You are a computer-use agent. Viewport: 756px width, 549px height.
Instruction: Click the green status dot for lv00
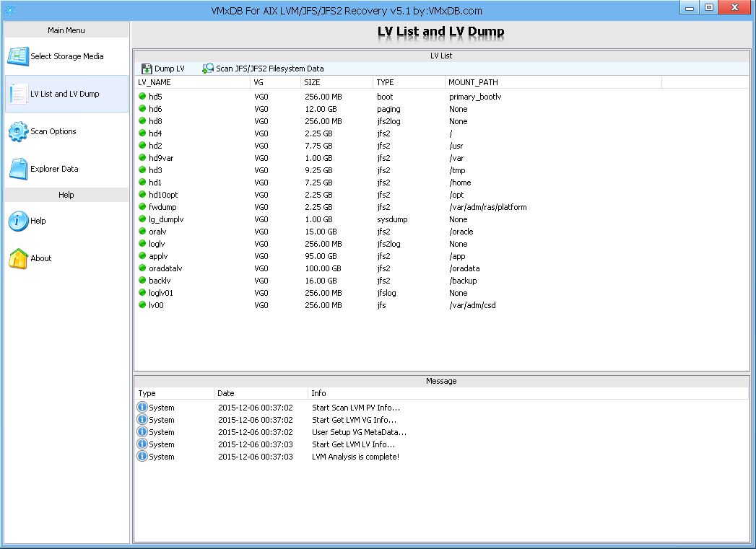click(142, 305)
